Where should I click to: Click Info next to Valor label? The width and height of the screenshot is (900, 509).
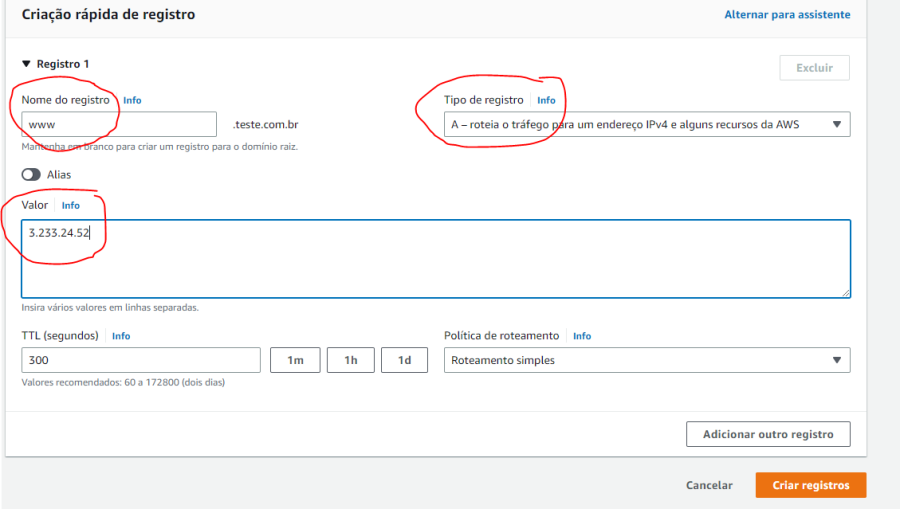(71, 205)
